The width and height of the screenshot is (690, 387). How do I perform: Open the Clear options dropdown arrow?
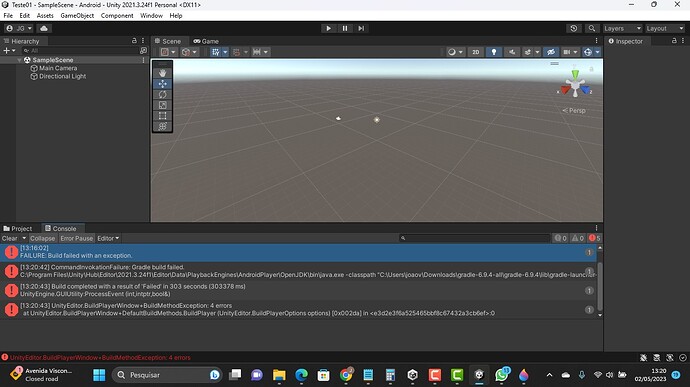pyautogui.click(x=24, y=238)
